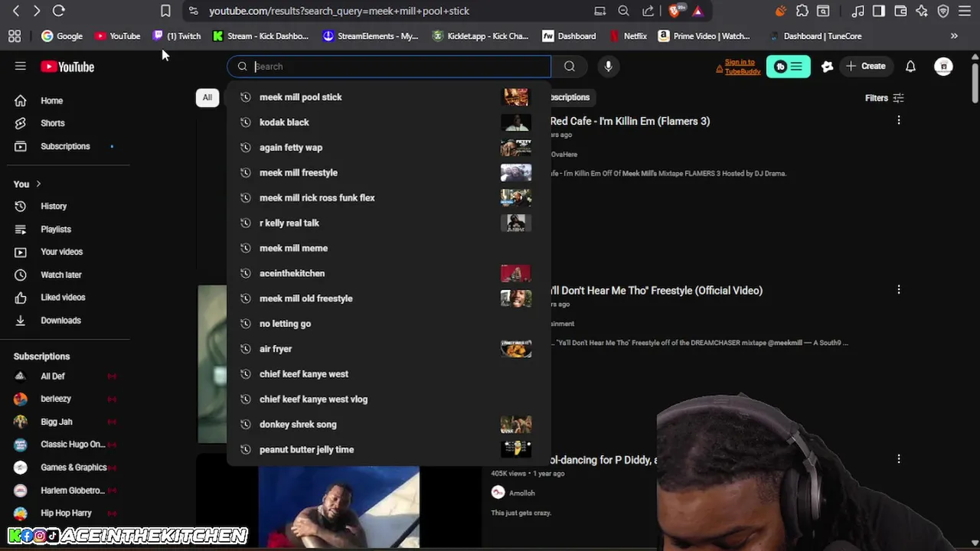Go back with the browser back arrow
The image size is (980, 551).
point(16,11)
